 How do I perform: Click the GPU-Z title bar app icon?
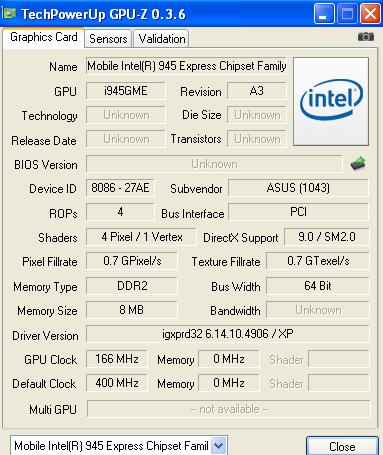coord(9,14)
